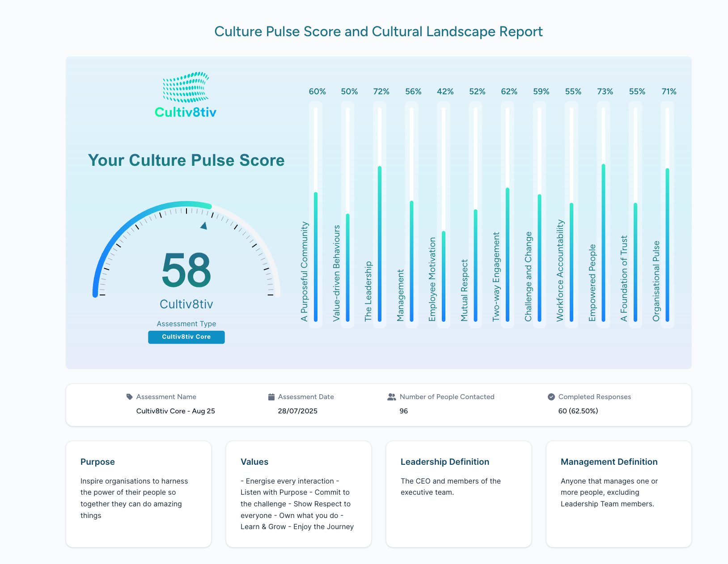The height and width of the screenshot is (564, 728).
Task: Click the assessment date value 28/07/2025
Action: 297,411
